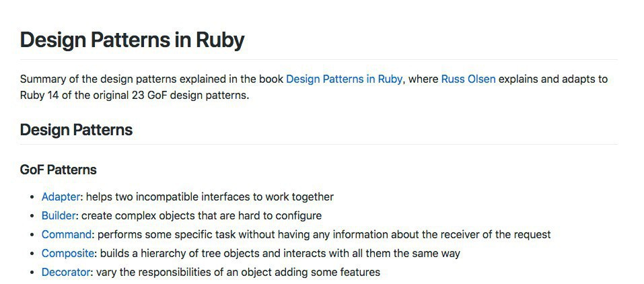Follow the Russ Olsen author link

468,79
